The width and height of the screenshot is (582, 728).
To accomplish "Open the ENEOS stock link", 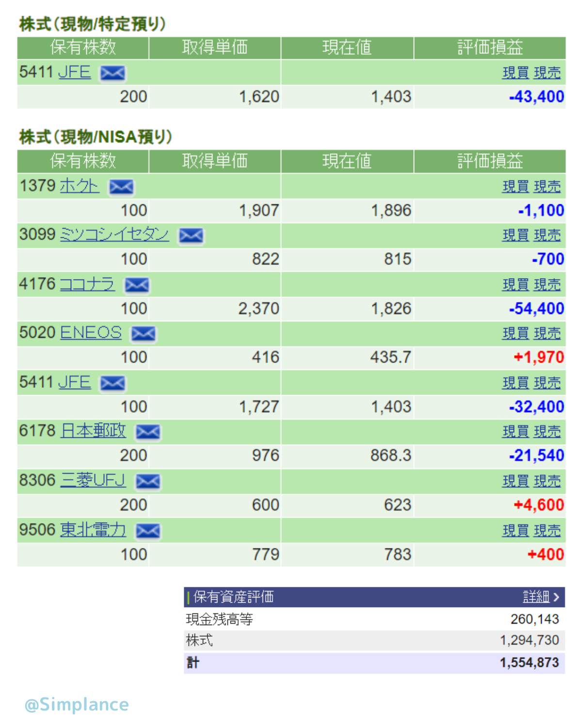I will click(91, 333).
